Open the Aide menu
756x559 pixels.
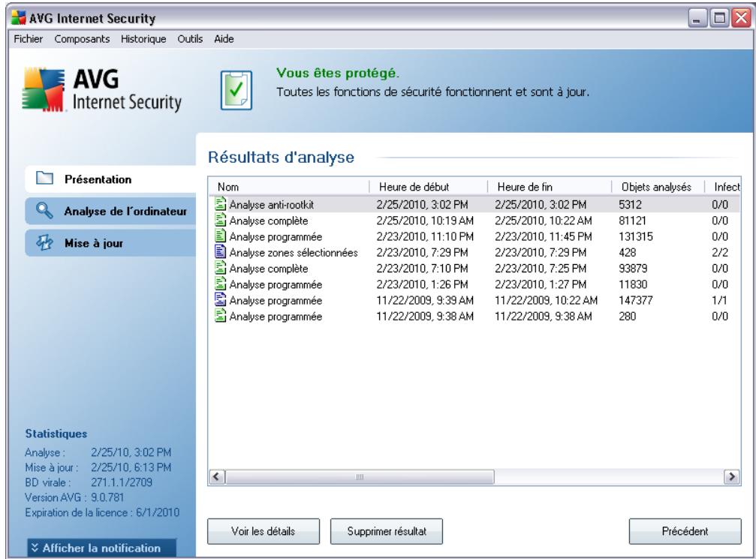(224, 39)
